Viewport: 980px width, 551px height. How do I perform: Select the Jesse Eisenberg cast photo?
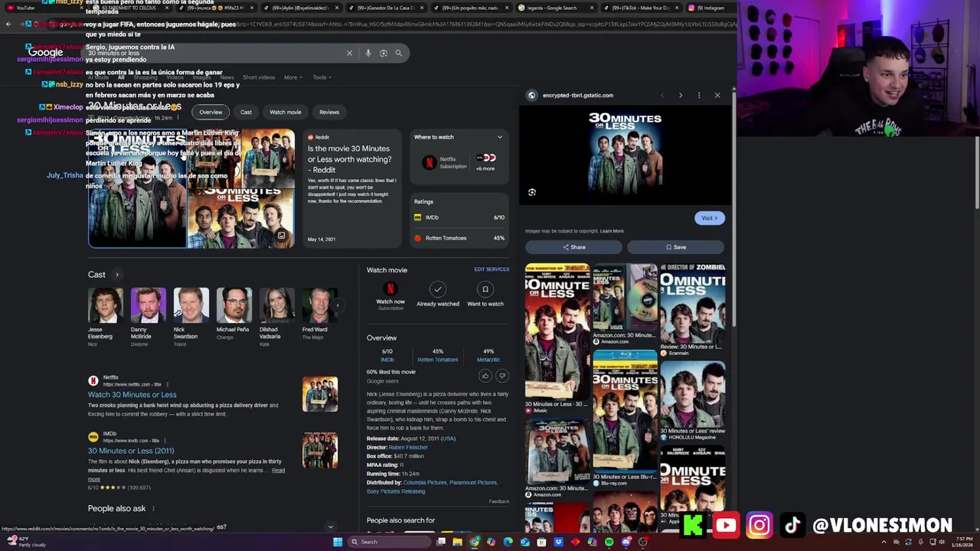[104, 305]
